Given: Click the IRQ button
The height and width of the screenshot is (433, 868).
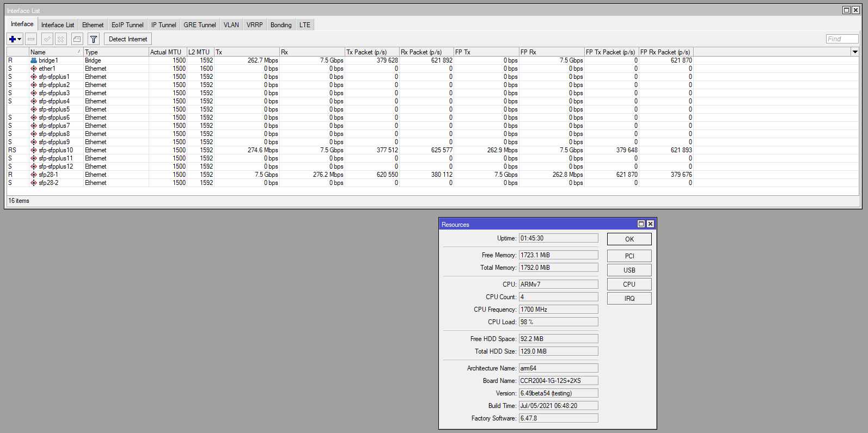Looking at the screenshot, I should click(x=629, y=299).
